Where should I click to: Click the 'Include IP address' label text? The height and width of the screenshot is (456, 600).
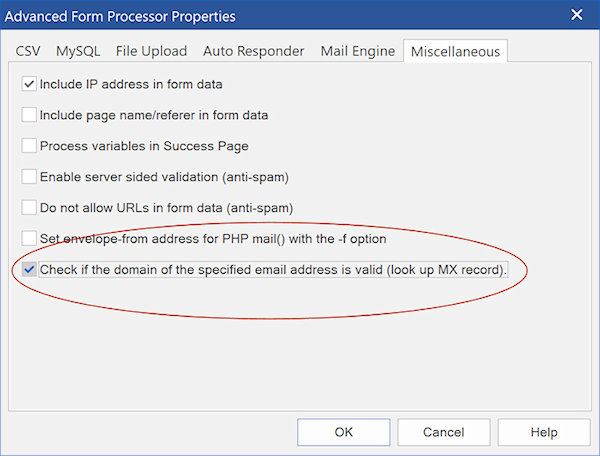click(x=131, y=84)
